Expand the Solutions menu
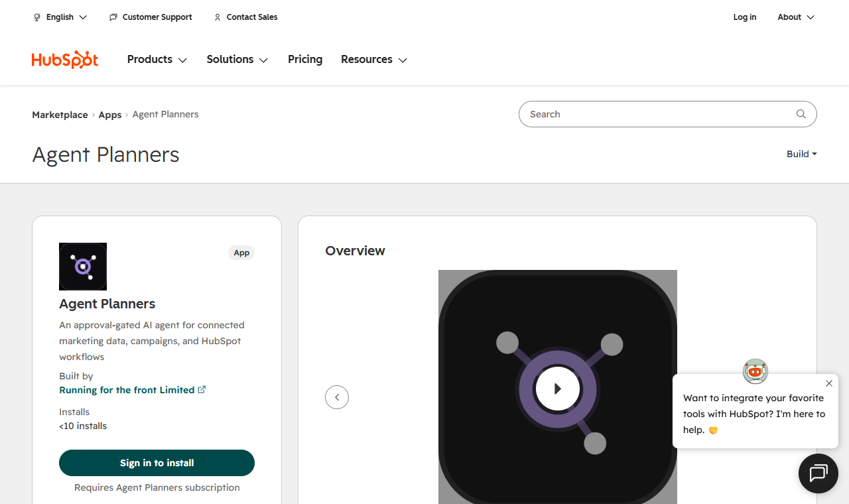Screen dimensions: 849x504 237,60
